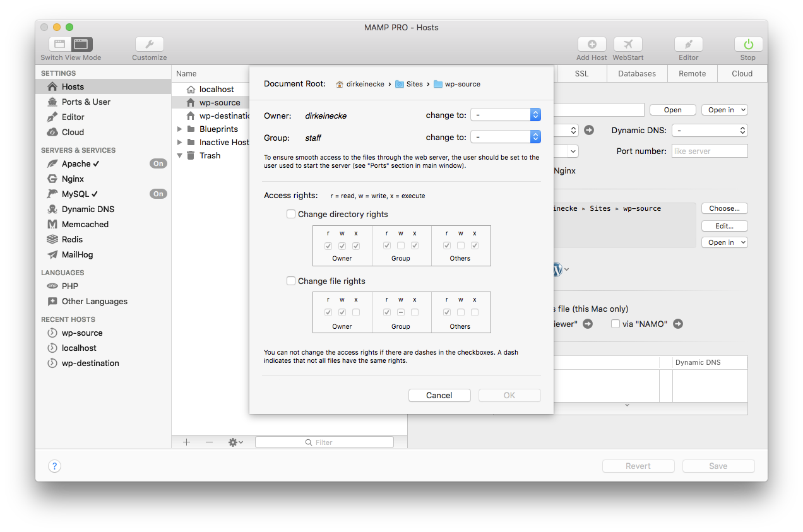Toggle via "NAMO" checkbox
The image size is (803, 532).
pos(616,324)
